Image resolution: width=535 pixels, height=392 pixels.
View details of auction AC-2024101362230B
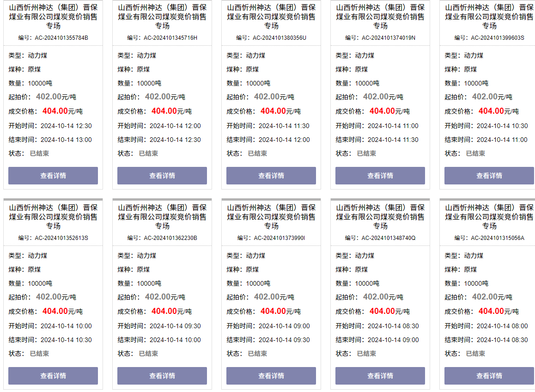pyautogui.click(x=162, y=376)
